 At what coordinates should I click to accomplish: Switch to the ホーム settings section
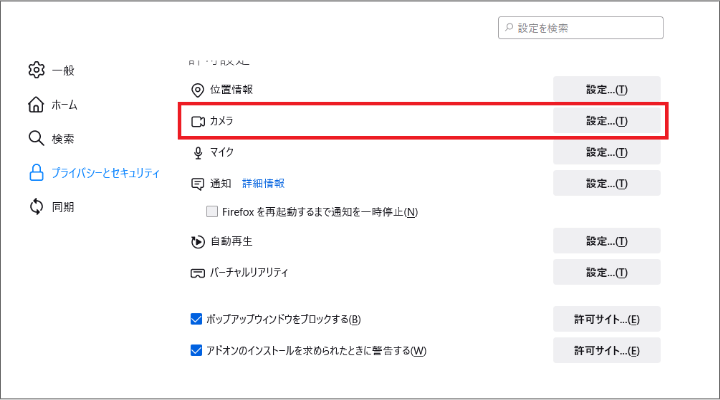pos(64,104)
